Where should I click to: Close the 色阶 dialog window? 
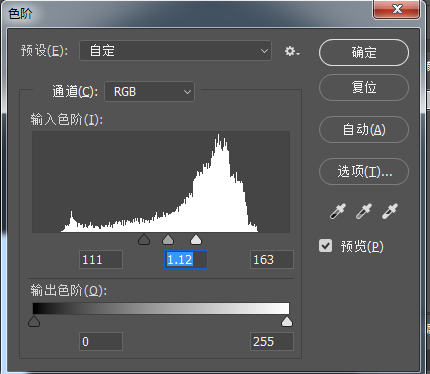click(x=396, y=9)
